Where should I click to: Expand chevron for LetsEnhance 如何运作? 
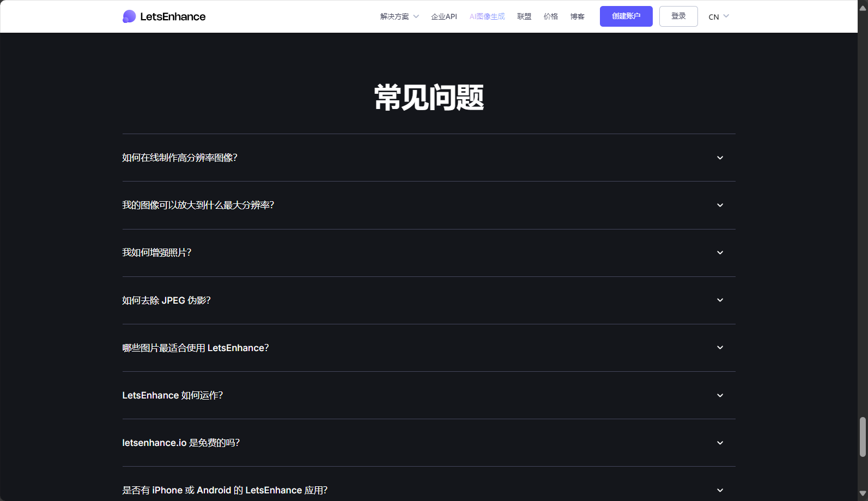pyautogui.click(x=720, y=396)
